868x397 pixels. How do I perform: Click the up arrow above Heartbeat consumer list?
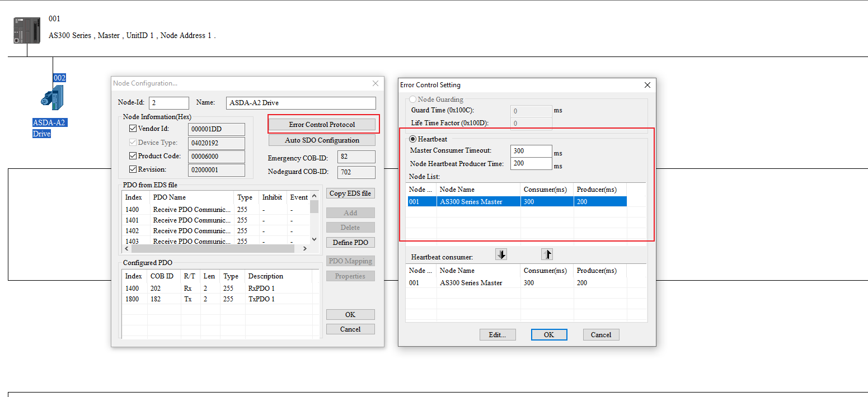pos(547,255)
